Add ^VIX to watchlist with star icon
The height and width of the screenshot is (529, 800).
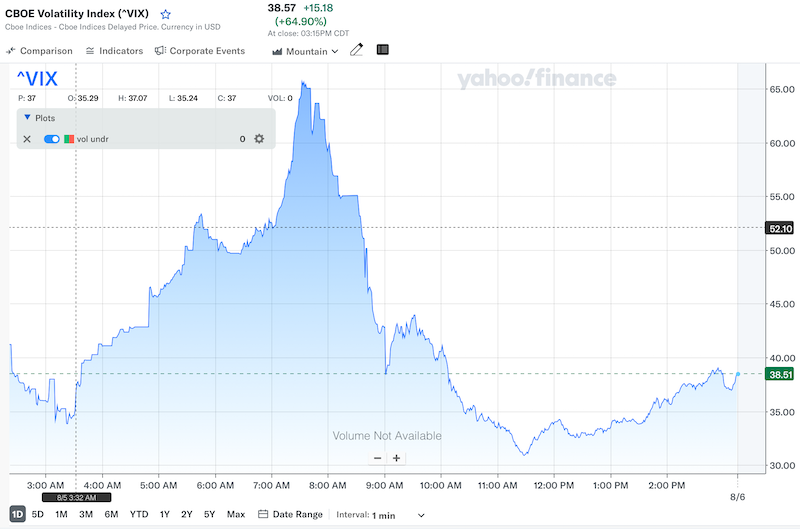pyautogui.click(x=165, y=14)
